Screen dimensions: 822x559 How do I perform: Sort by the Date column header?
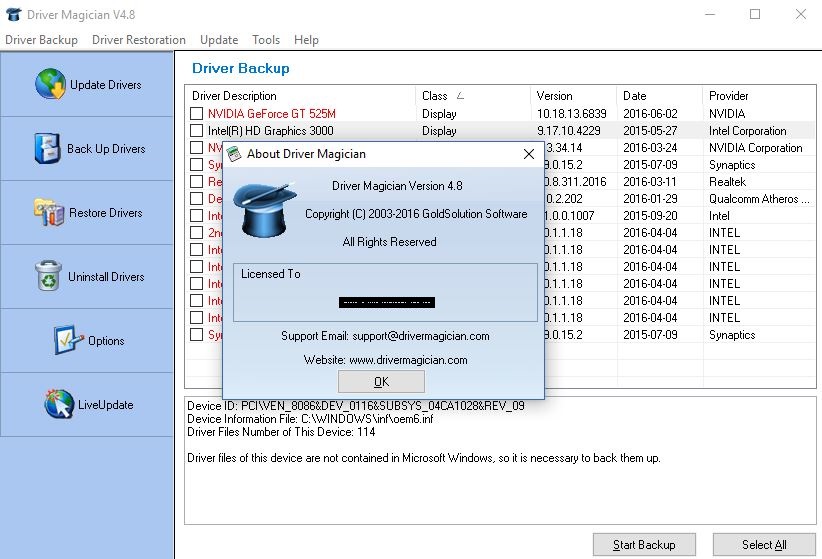pos(659,96)
